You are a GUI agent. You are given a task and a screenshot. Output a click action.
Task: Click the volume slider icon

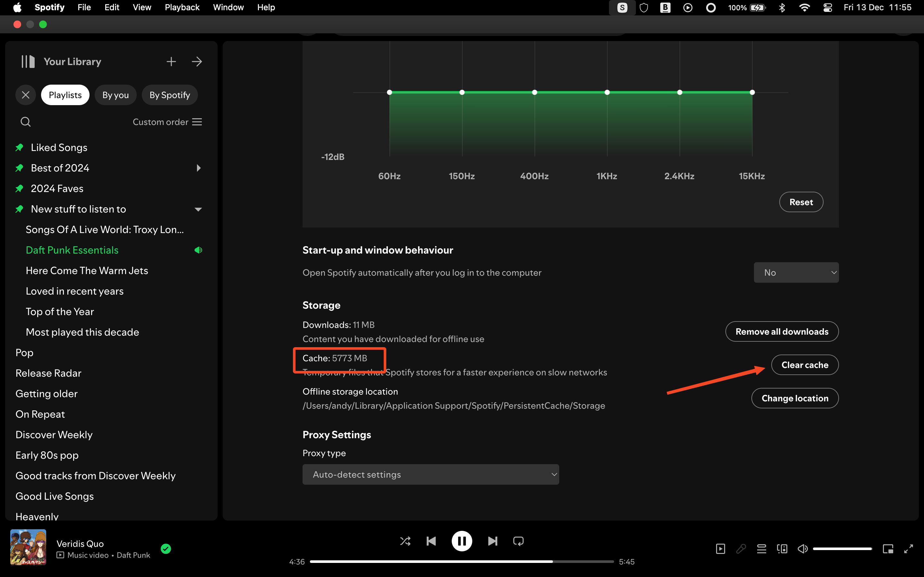(x=804, y=548)
